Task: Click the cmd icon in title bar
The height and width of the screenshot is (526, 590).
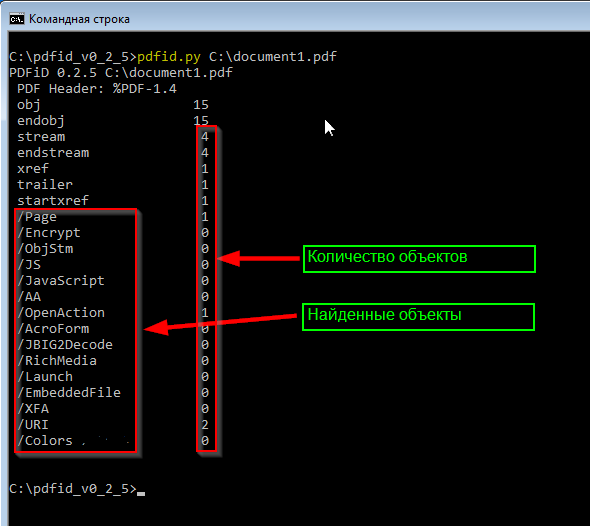Action: pos(17,19)
